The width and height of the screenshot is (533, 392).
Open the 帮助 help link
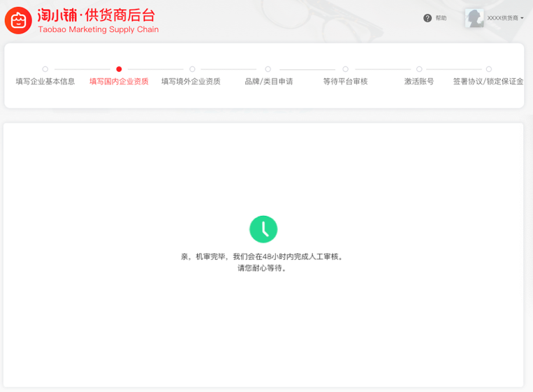point(441,18)
